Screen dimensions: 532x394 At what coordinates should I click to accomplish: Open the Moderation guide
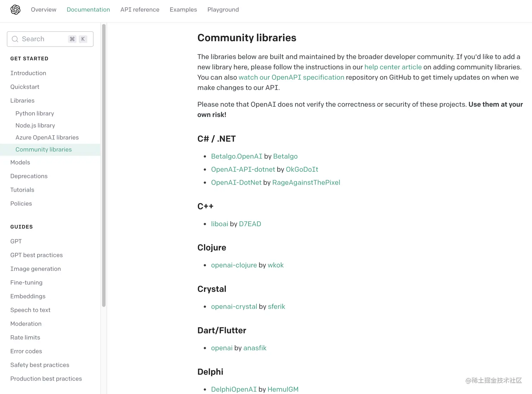coord(26,324)
